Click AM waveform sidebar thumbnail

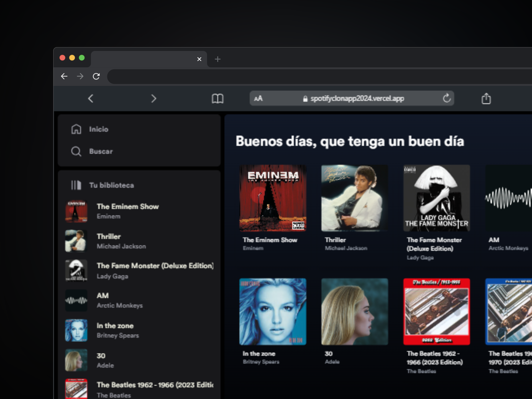tap(76, 300)
